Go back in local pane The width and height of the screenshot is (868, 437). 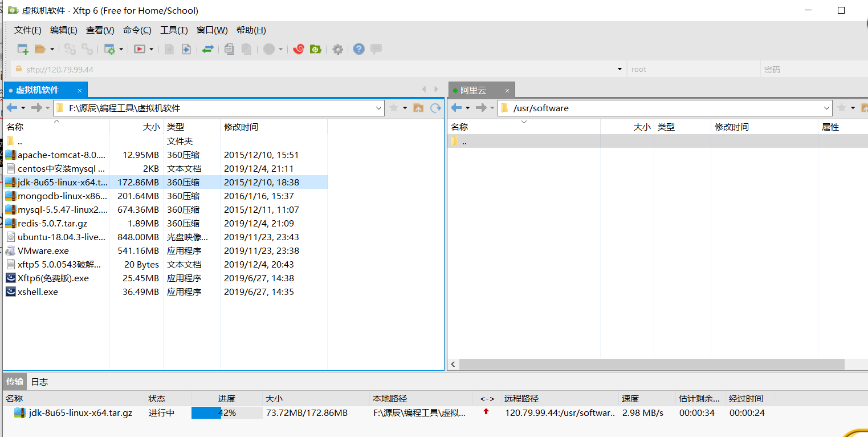click(11, 108)
